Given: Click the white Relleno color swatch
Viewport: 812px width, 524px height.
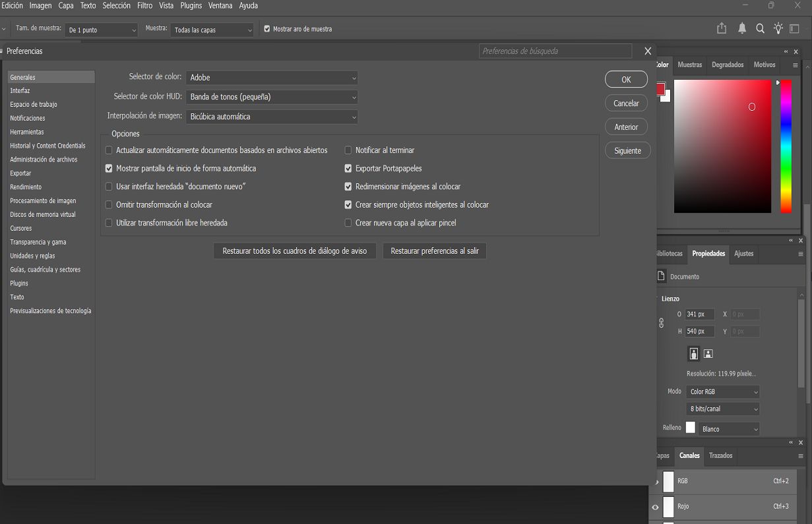Looking at the screenshot, I should click(690, 427).
